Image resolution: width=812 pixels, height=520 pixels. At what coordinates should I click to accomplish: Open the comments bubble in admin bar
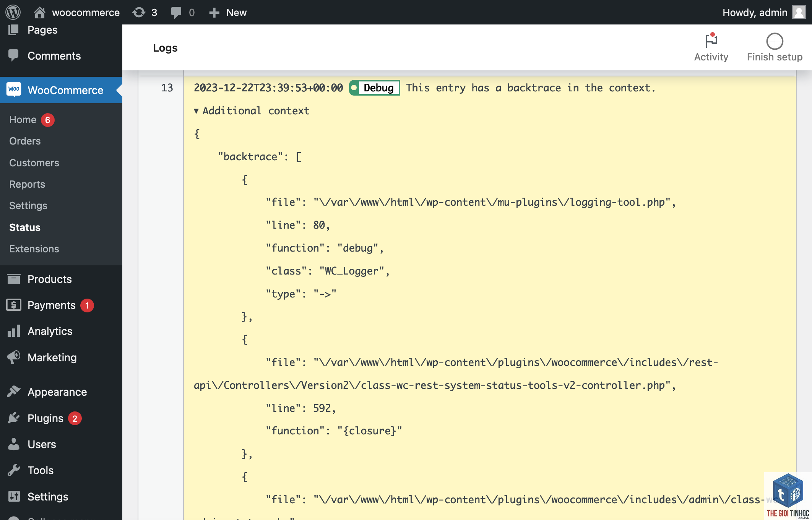[x=176, y=13]
